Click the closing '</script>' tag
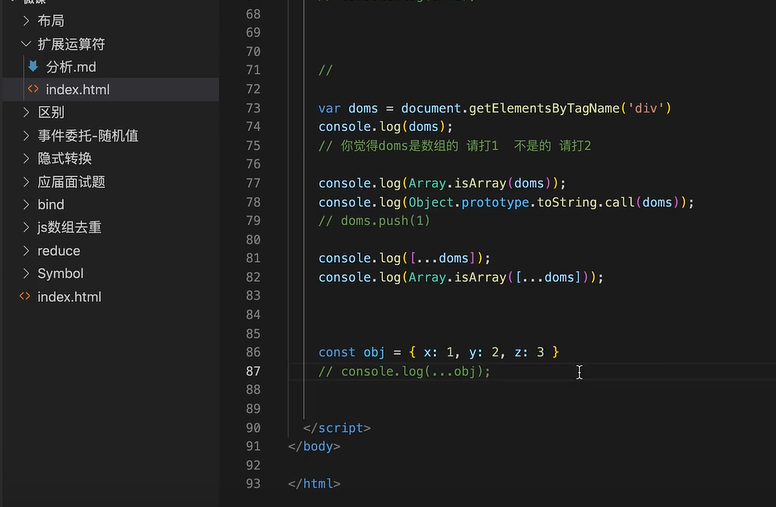This screenshot has height=507, width=776. 337,428
